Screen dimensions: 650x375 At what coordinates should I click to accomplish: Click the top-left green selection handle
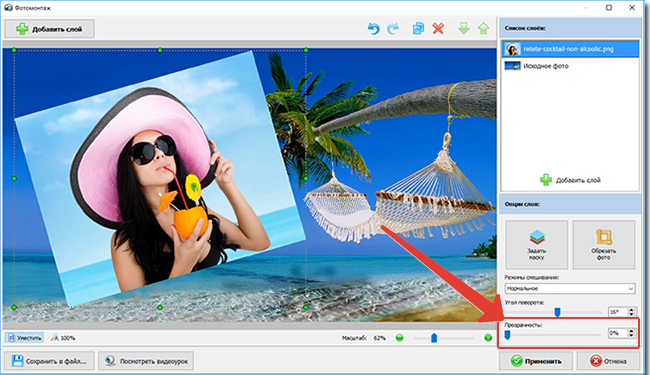coord(14,50)
